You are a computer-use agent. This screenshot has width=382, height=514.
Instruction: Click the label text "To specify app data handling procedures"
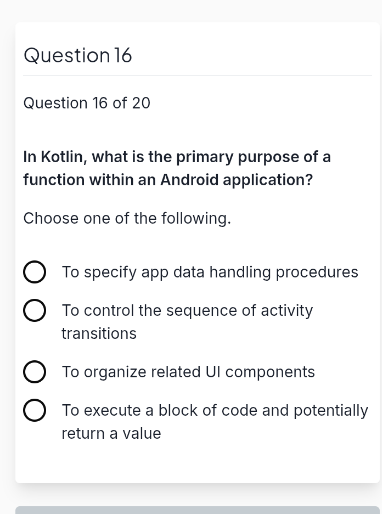(x=210, y=272)
